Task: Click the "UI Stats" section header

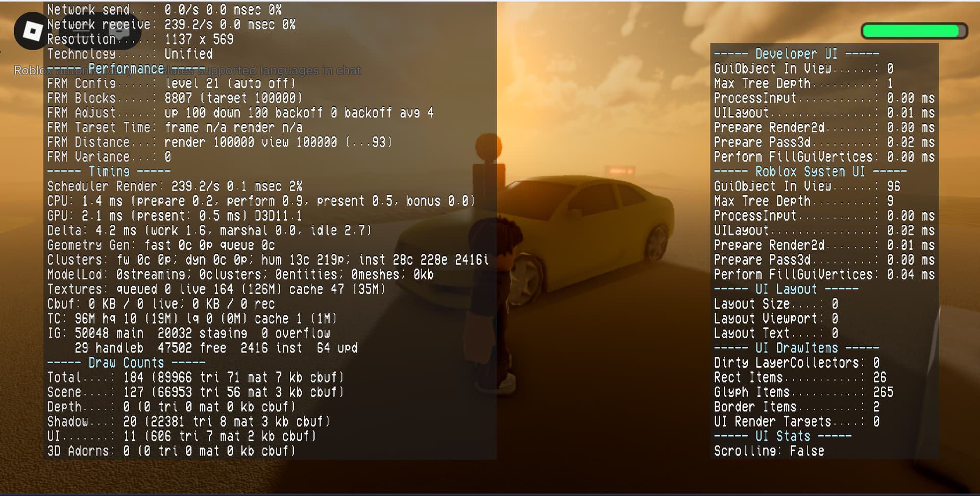Action: 782,437
